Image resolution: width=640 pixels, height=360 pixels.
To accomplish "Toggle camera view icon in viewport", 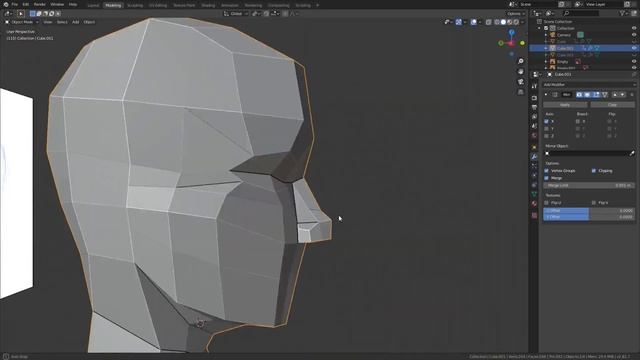I will [x=521, y=82].
